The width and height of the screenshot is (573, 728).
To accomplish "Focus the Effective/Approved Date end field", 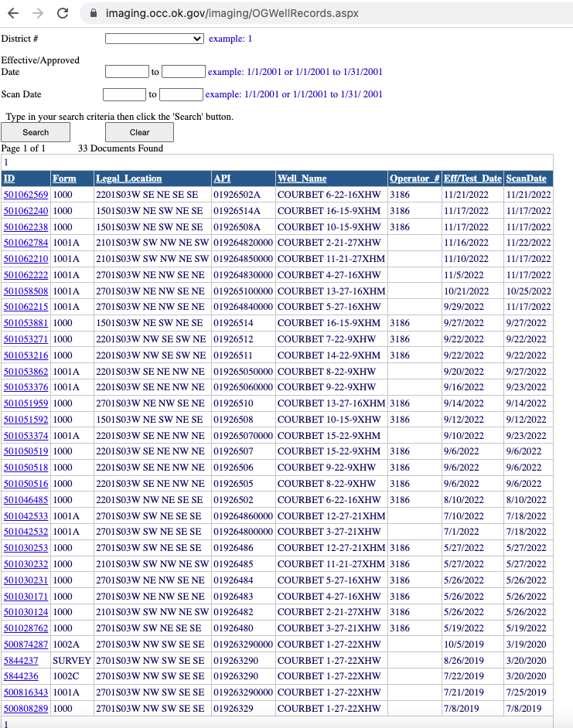I will coord(183,72).
